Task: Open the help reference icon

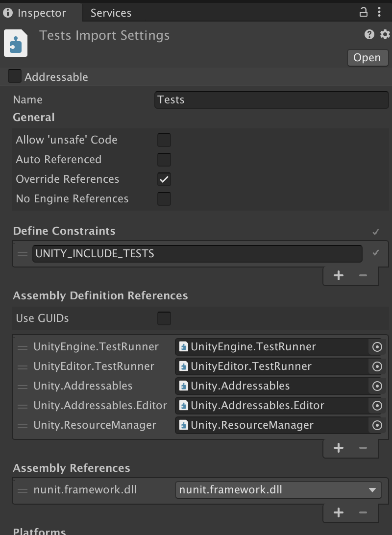Action: point(369,34)
